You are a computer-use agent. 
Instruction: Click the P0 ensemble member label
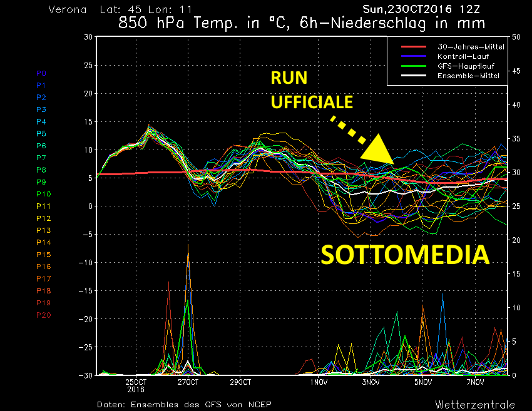point(41,73)
